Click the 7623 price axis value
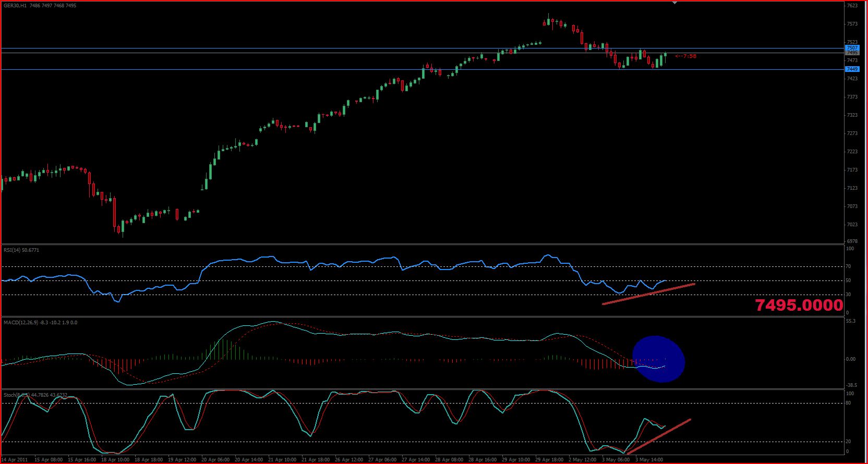Screen dimensions: 868x464 pos(852,6)
